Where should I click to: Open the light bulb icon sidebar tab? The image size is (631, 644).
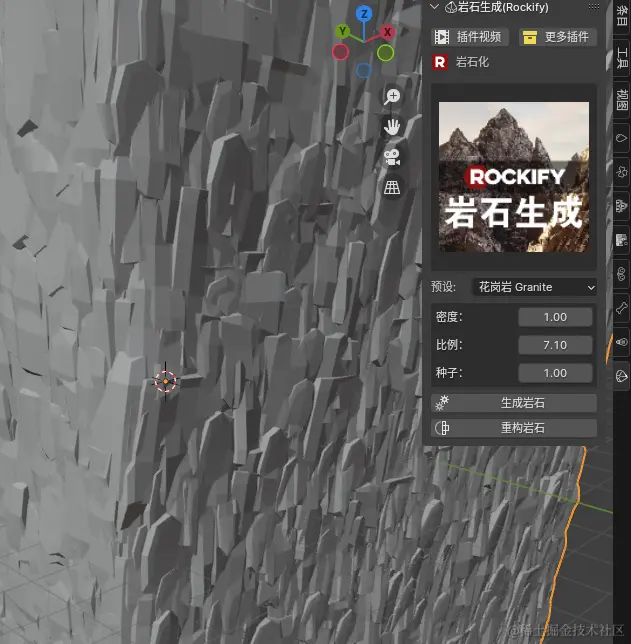click(622, 342)
